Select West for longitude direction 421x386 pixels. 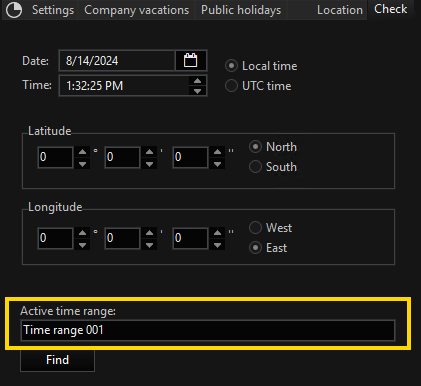[x=271, y=228]
